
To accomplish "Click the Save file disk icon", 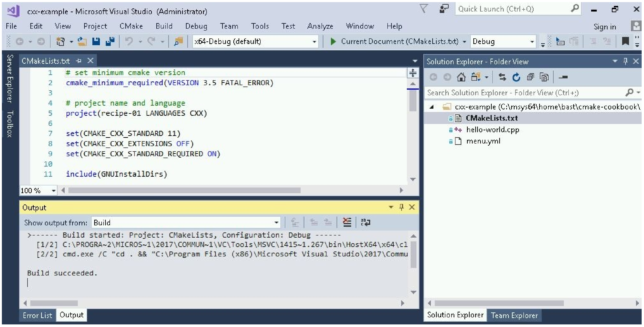I will [x=96, y=42].
